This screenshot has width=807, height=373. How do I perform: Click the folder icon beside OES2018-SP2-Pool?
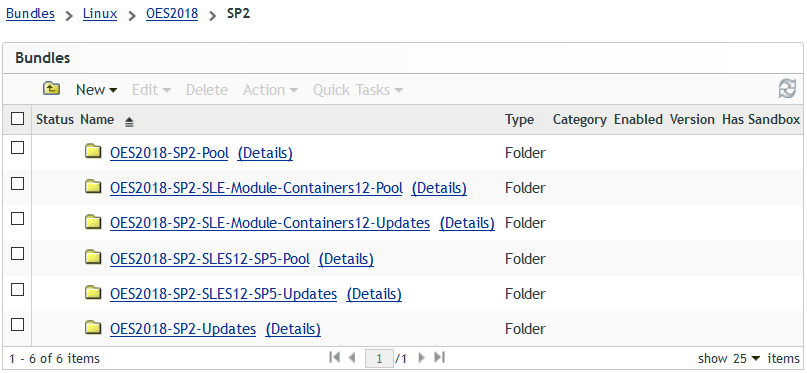93,152
